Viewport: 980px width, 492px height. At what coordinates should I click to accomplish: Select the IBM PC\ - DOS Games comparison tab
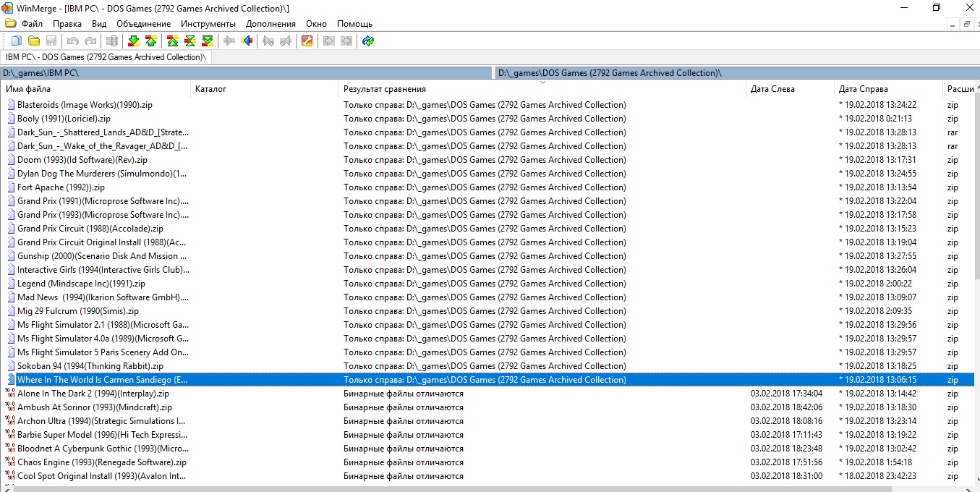point(106,57)
